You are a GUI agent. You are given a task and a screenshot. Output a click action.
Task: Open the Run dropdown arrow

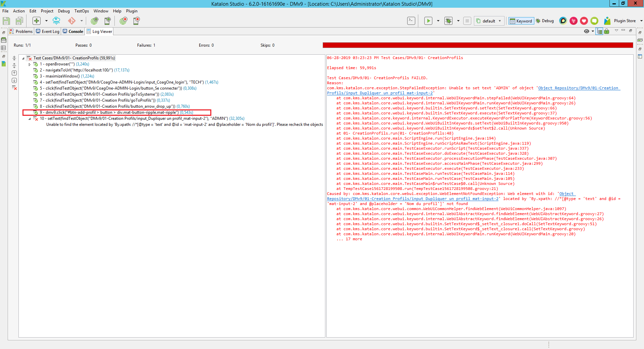point(438,21)
